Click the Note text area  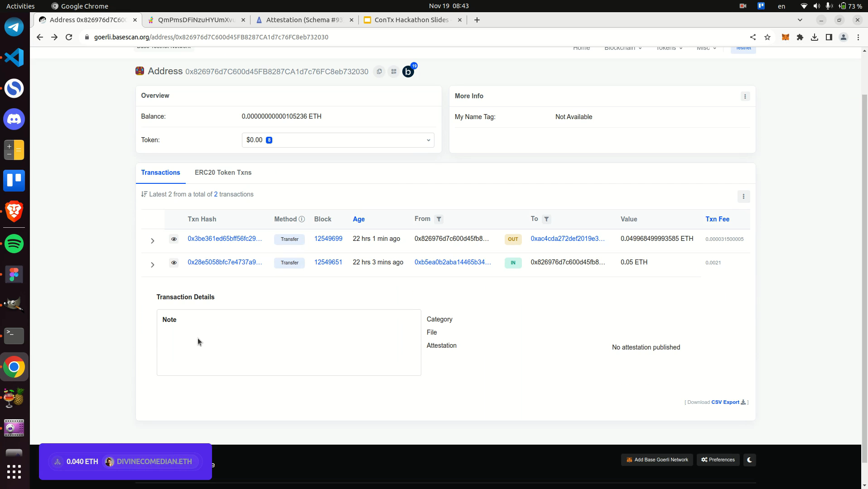pos(289,342)
